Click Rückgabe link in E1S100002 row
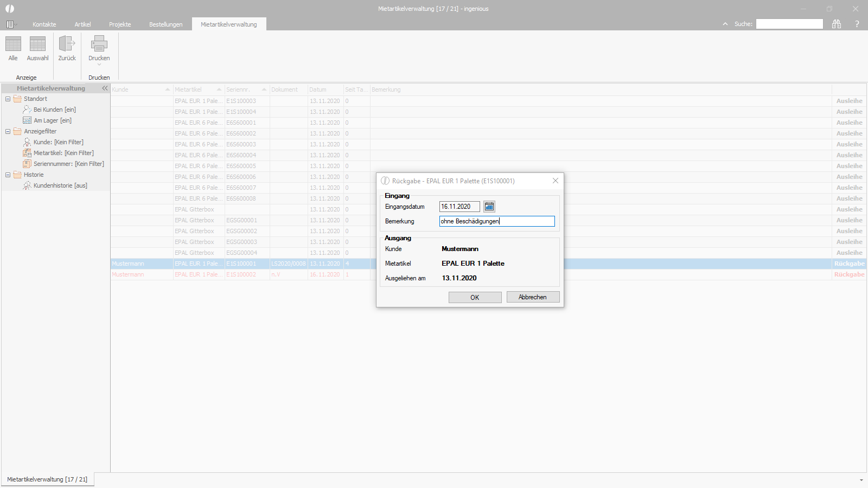The image size is (868, 488). [x=850, y=274]
